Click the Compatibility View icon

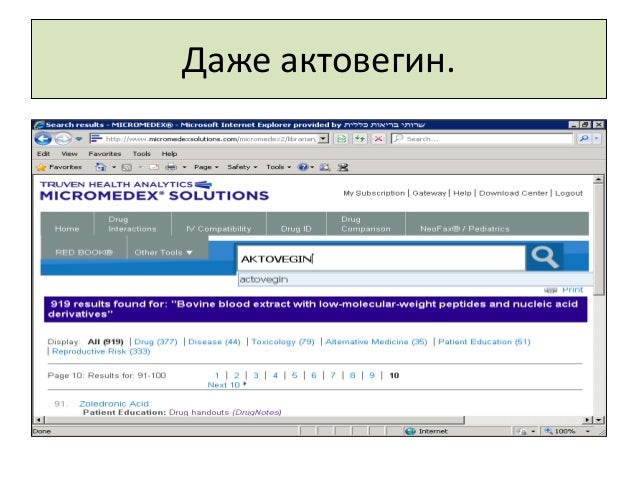pos(341,139)
